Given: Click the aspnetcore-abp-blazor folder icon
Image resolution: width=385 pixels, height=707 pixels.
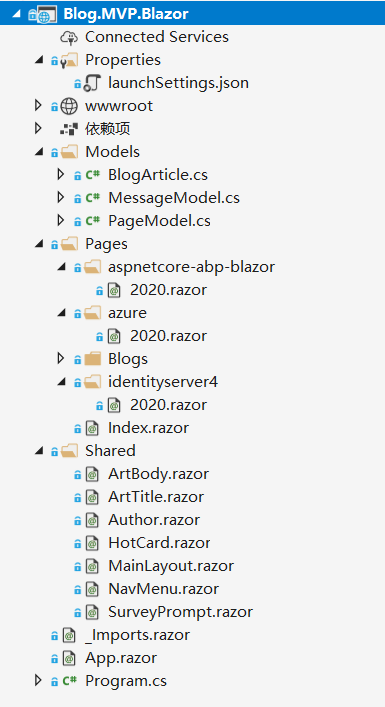Looking at the screenshot, I should [x=92, y=267].
